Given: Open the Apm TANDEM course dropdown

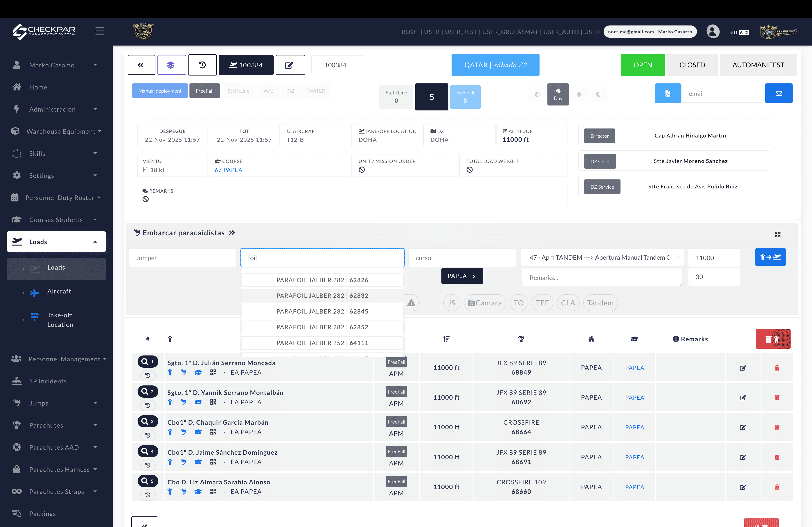Looking at the screenshot, I should coord(602,257).
